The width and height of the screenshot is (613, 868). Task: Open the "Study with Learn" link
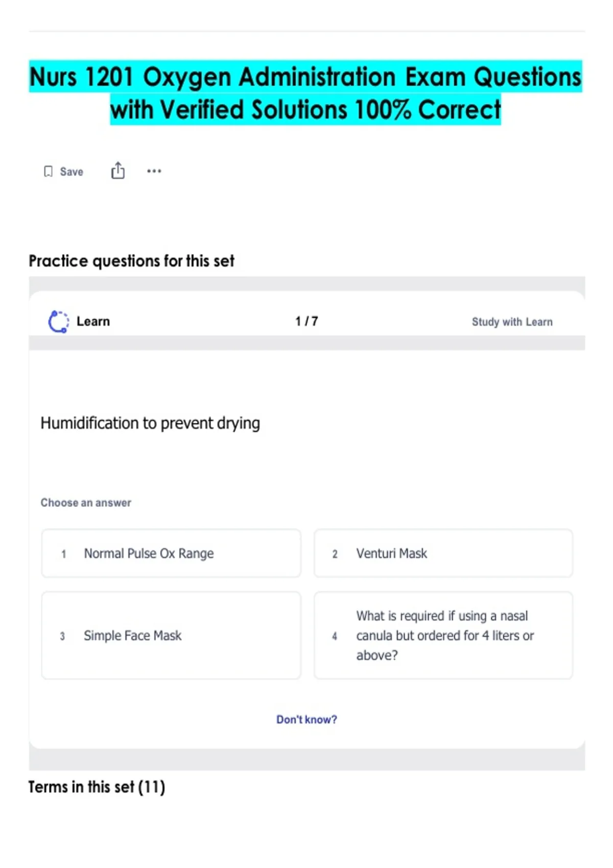(512, 322)
